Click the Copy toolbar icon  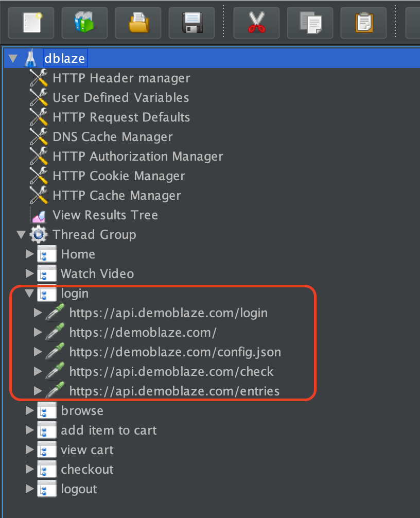310,23
